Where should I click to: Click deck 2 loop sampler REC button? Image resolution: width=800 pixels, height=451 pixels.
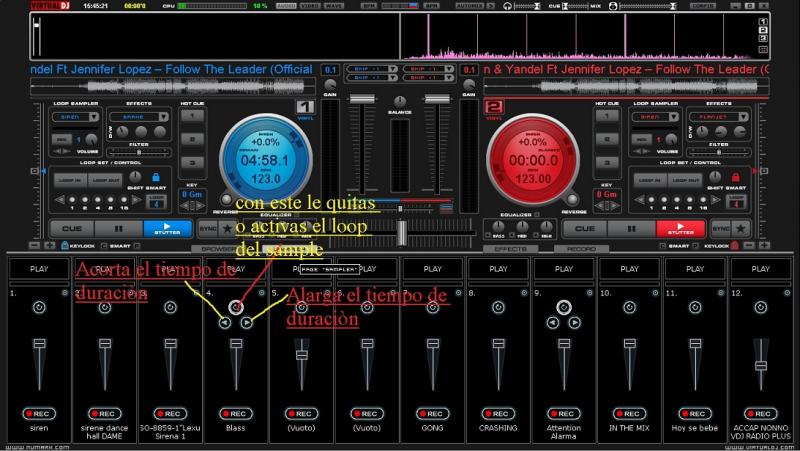(641, 139)
